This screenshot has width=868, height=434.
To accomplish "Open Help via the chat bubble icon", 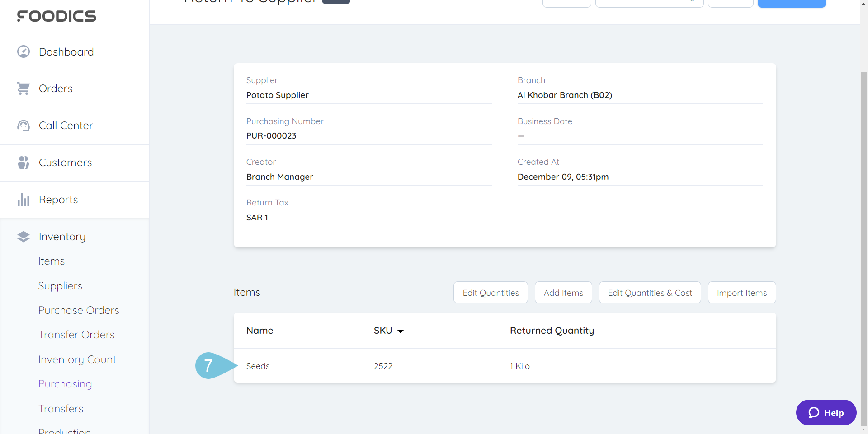I will pos(814,412).
